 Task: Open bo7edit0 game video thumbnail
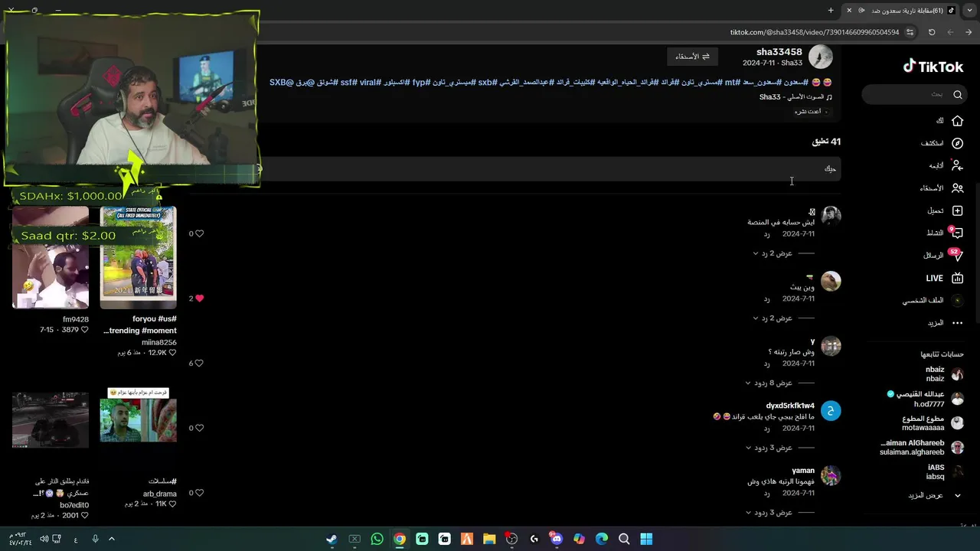[50, 419]
